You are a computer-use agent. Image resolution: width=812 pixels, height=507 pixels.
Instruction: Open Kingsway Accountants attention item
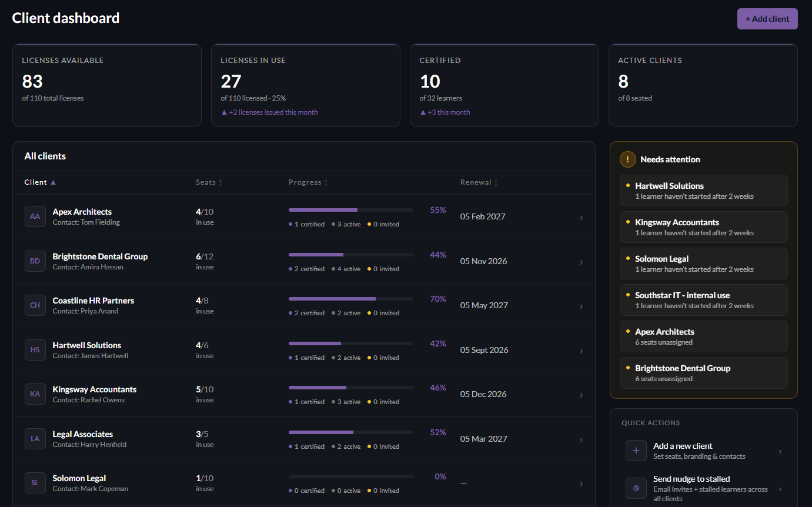(703, 227)
